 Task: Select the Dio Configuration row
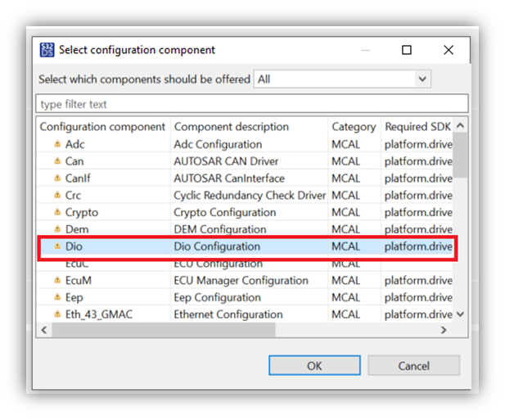click(x=217, y=246)
